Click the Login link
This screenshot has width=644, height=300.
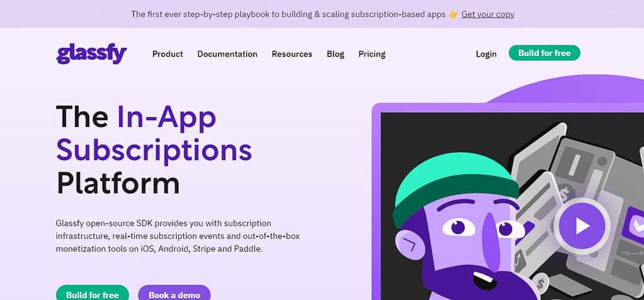(486, 53)
